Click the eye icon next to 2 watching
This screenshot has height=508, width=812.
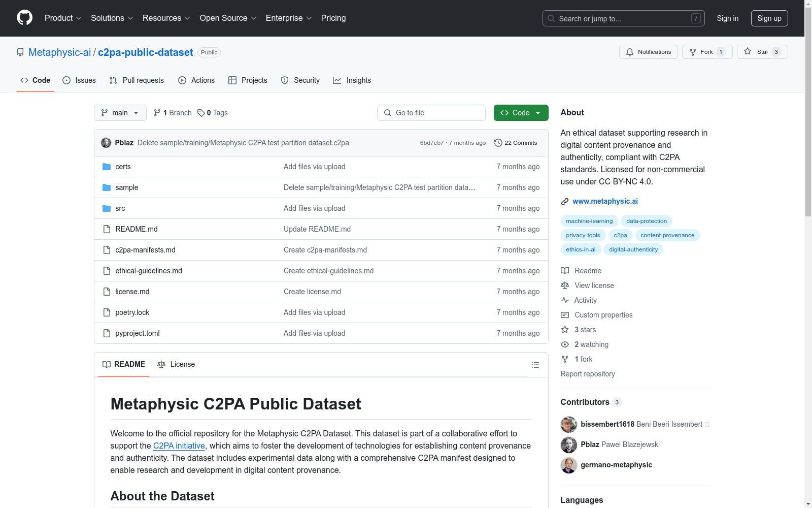pyautogui.click(x=565, y=344)
